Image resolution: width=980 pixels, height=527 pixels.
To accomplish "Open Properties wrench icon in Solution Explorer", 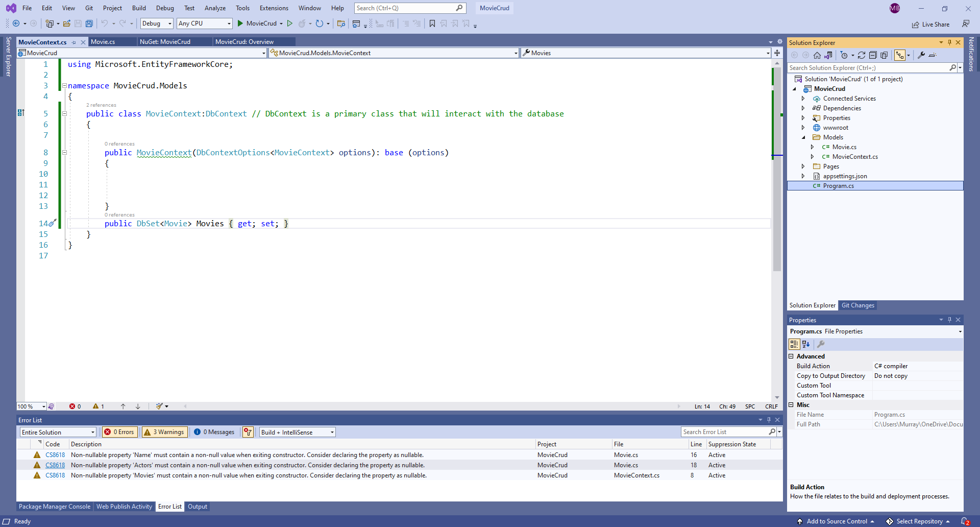I will (921, 55).
